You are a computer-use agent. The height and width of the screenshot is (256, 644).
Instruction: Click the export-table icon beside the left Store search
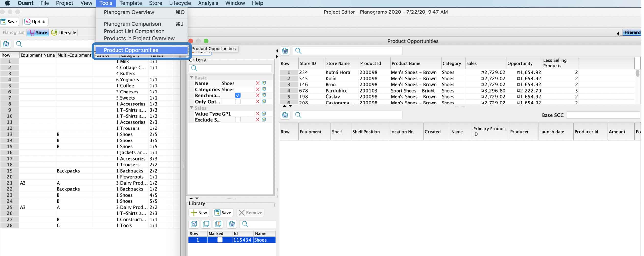click(x=6, y=44)
